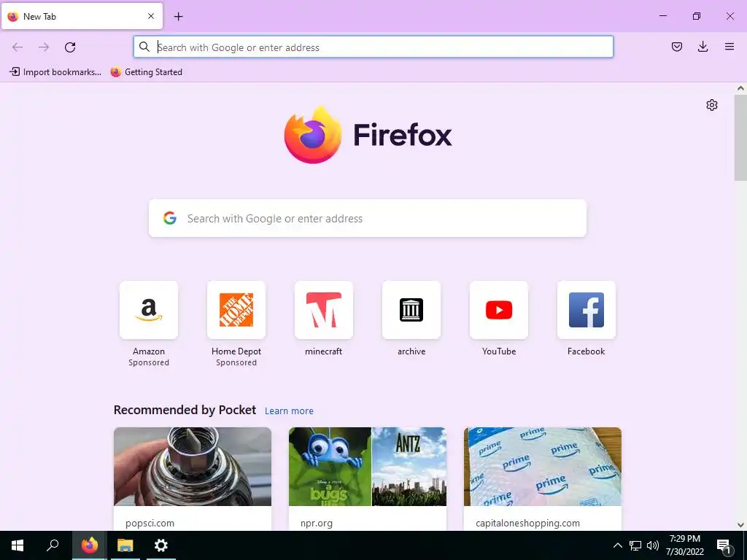
Task: Open taskbar clock and date
Action: point(684,545)
